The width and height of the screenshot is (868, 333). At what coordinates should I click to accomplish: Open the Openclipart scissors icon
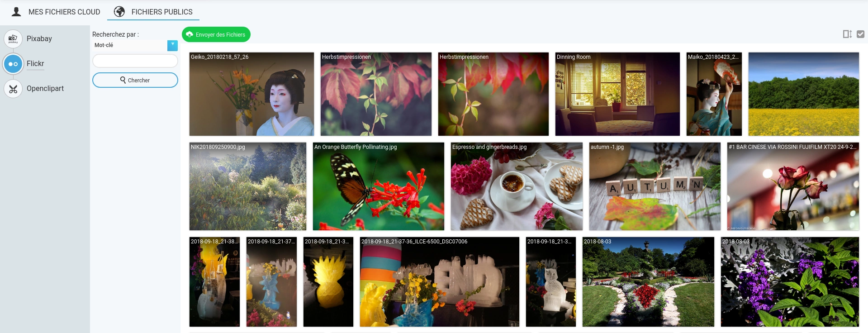pos(13,89)
